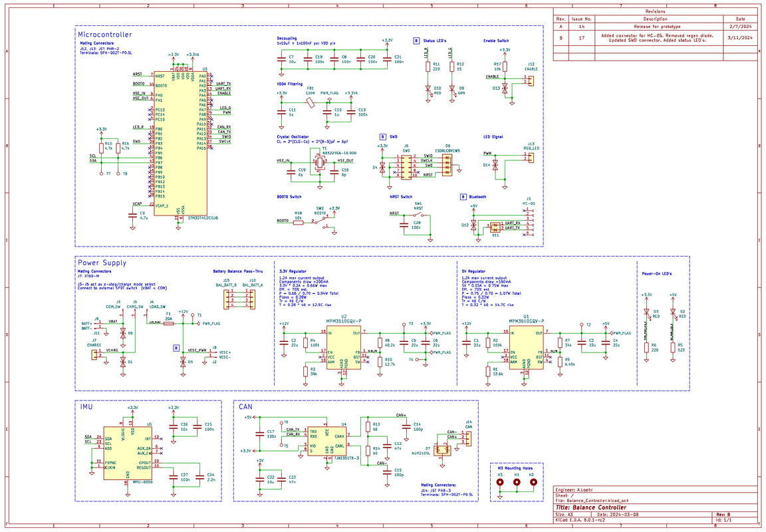Click the '5V Regulator' heading
This screenshot has width=766, height=532.
tap(473, 271)
